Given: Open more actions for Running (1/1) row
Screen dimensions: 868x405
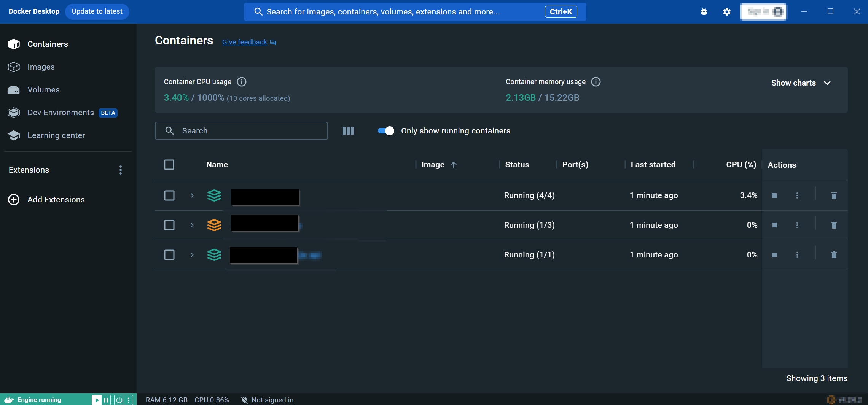Looking at the screenshot, I should point(797,255).
